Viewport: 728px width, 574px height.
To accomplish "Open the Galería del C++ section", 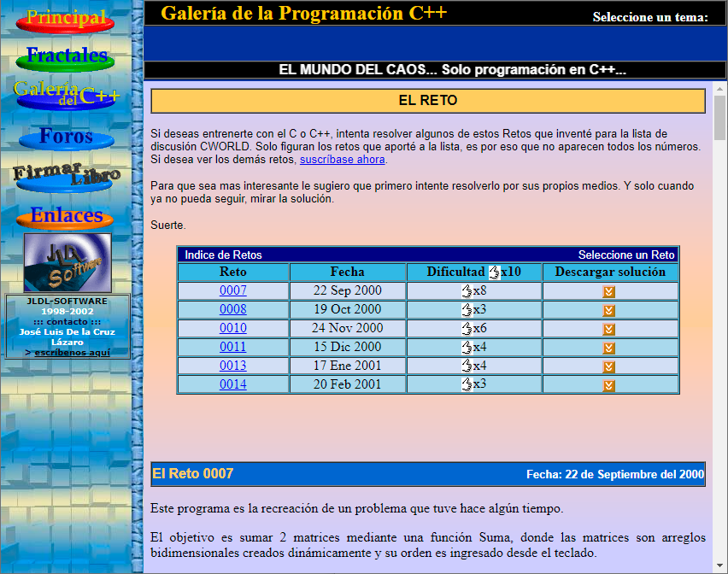I will click(66, 94).
